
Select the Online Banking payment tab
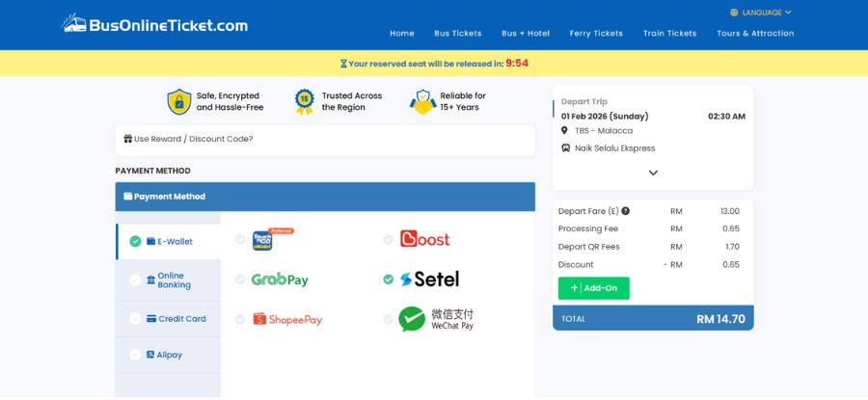coord(168,280)
